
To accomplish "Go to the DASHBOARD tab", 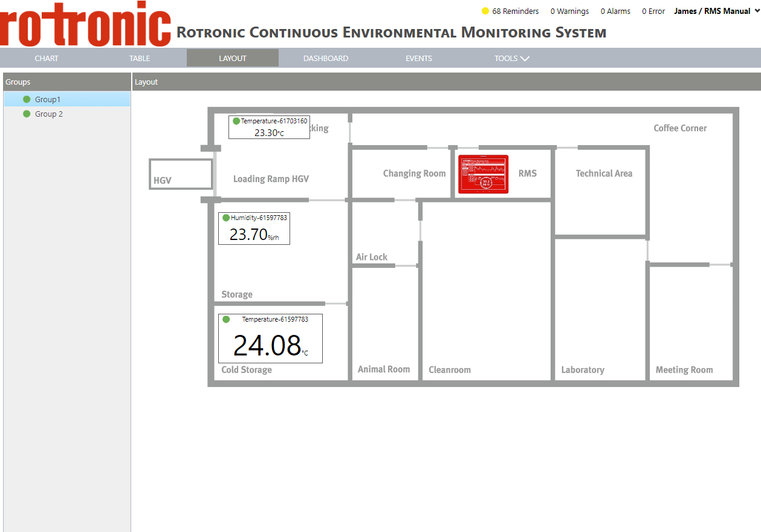I will pos(326,59).
